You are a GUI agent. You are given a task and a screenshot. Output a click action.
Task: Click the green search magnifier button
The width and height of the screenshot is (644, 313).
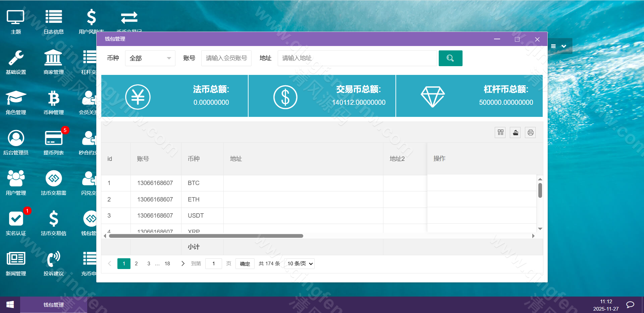(x=450, y=58)
